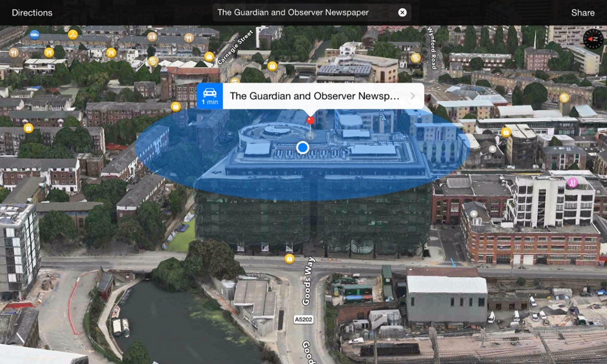
Task: Select the pink marker on the white building
Action: click(x=572, y=182)
